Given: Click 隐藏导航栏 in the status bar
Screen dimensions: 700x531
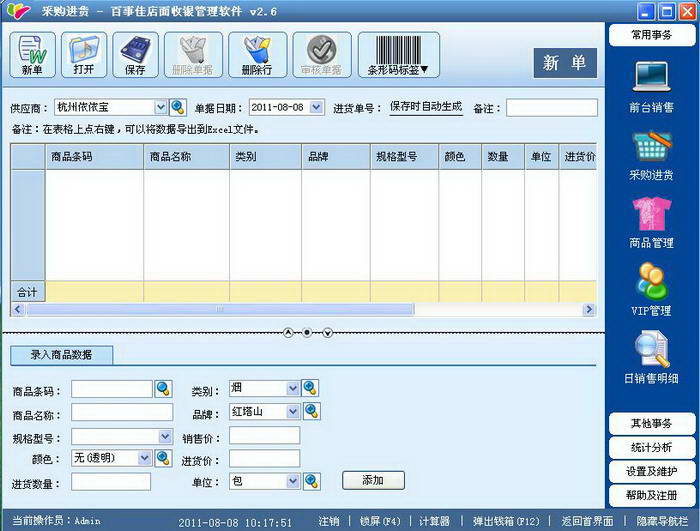Looking at the screenshot, I should 662,521.
